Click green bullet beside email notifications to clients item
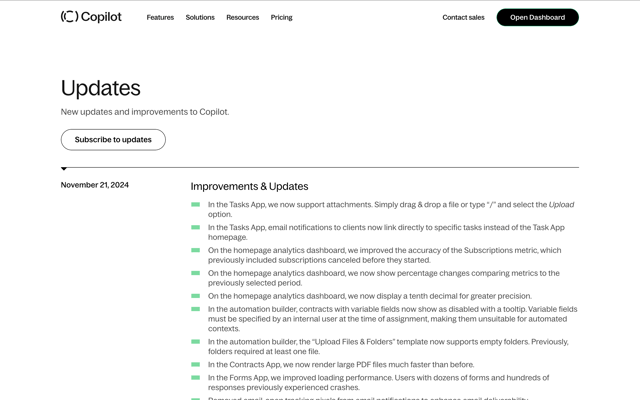 click(x=196, y=227)
